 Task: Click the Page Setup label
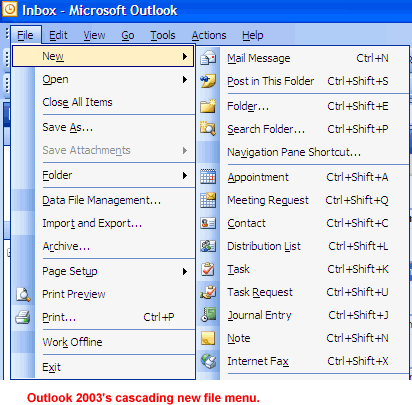[x=70, y=271]
